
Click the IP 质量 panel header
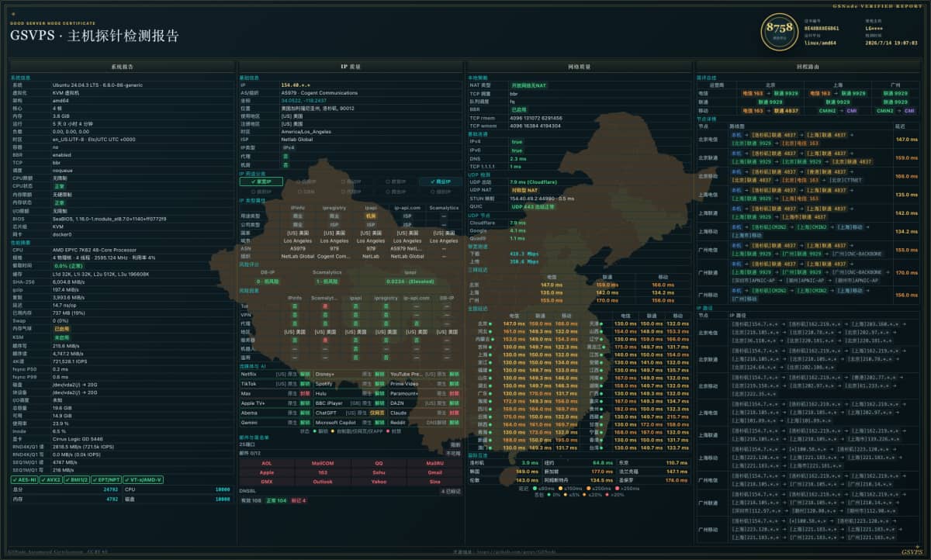pos(350,67)
